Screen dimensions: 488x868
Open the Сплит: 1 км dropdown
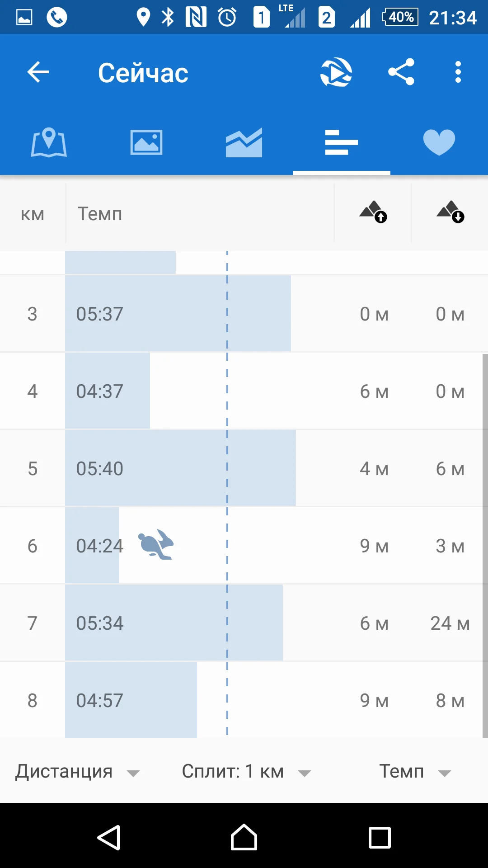click(x=246, y=772)
